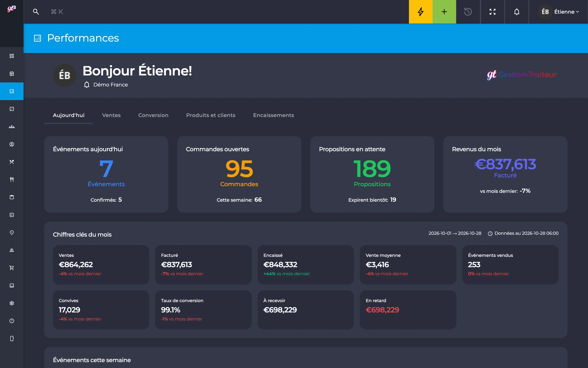This screenshot has height=368, width=588.
Task: Click the yellow lightning bolt quick action
Action: (421, 12)
